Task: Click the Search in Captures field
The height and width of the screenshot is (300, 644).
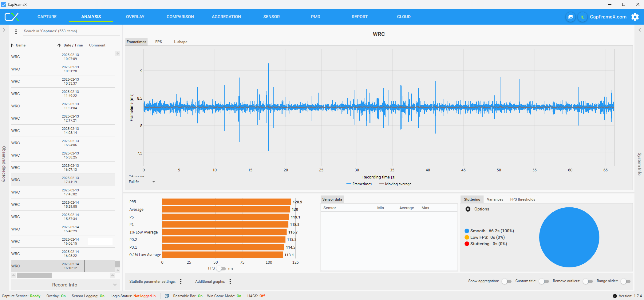Action: 71,31
